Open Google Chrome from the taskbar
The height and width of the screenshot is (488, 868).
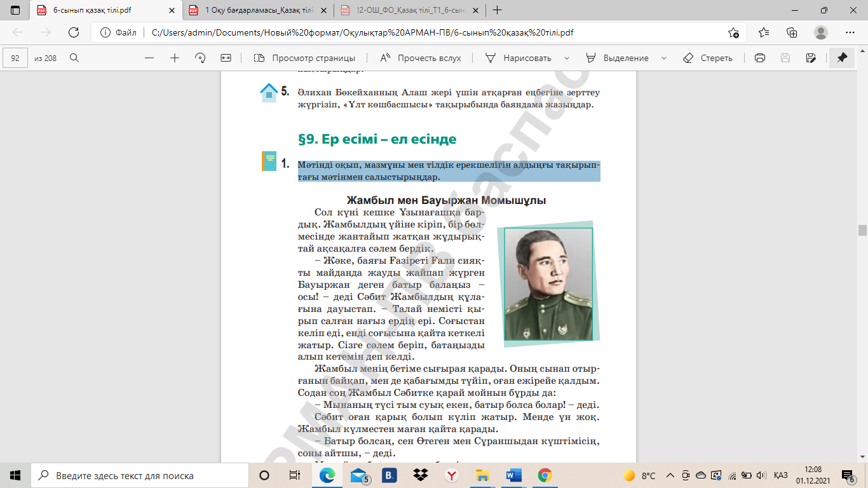coord(545,475)
